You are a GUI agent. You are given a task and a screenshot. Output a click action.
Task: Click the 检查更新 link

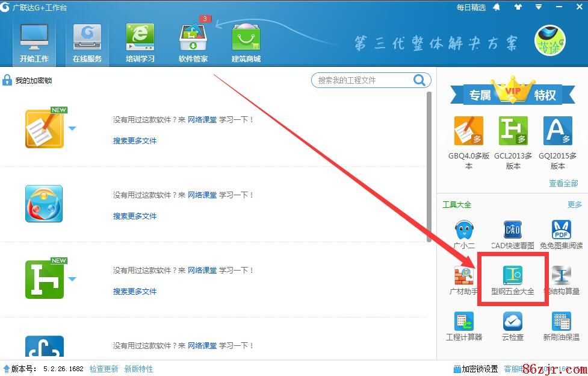coord(104,369)
